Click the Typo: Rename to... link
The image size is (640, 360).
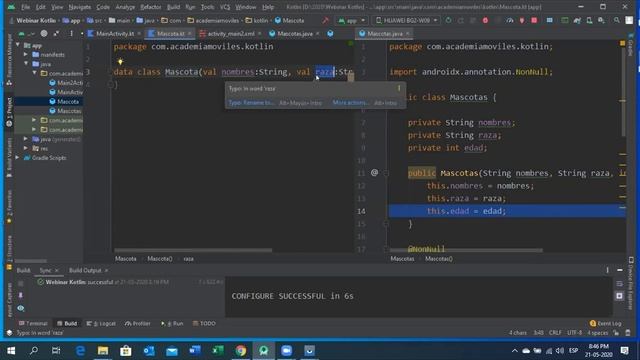pyautogui.click(x=251, y=103)
